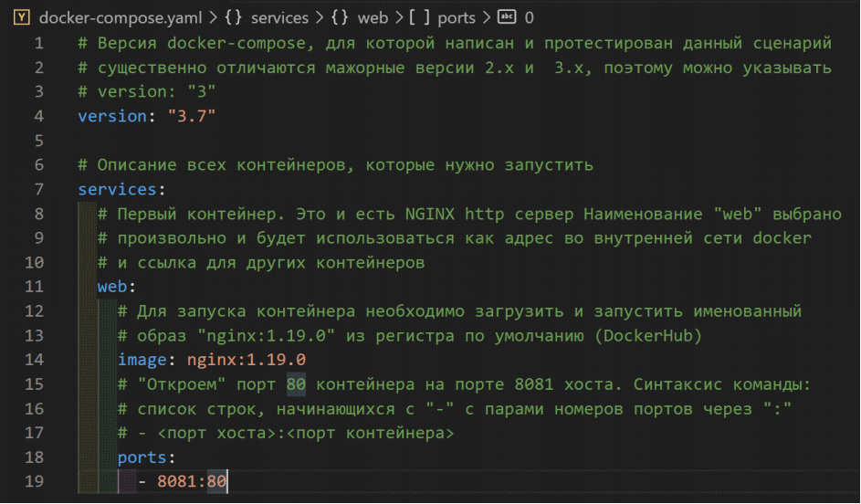Click '8081' in line 15 comment
Viewport: 861px width, 504px height.
coord(534,384)
